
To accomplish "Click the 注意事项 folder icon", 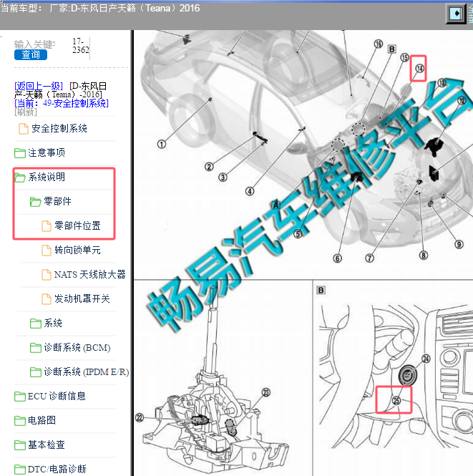I will click(20, 153).
